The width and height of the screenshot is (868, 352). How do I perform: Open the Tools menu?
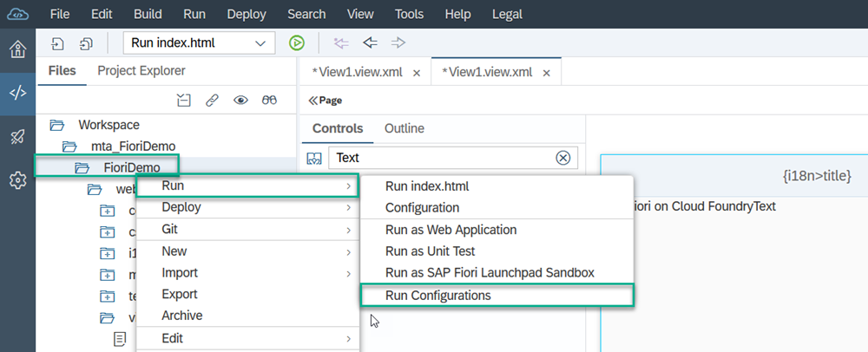(x=409, y=14)
